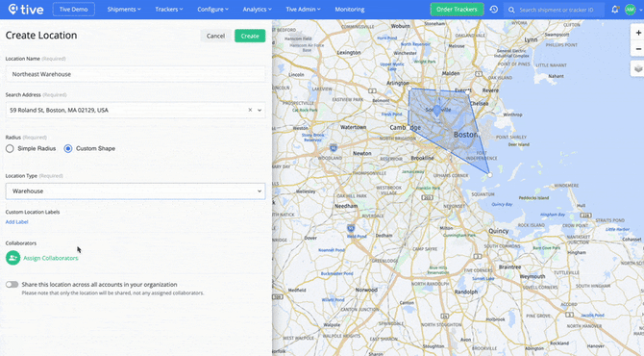Expand the Location Type dropdown
This screenshot has height=356, width=644.
[x=136, y=191]
